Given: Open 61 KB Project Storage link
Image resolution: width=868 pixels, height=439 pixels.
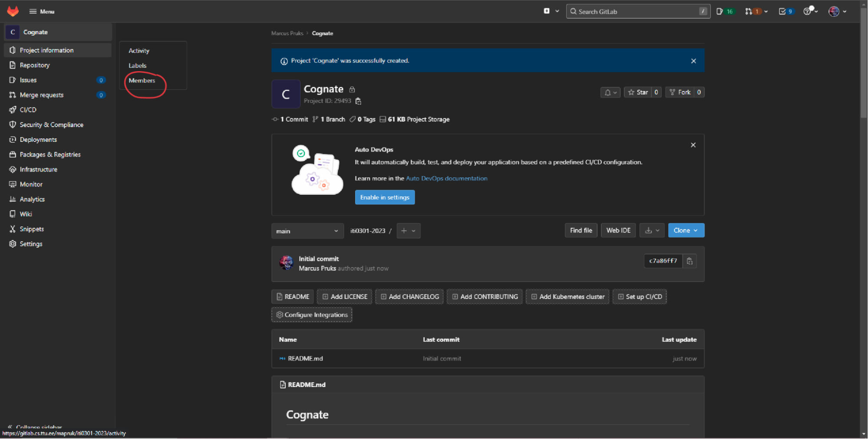Looking at the screenshot, I should click(415, 119).
